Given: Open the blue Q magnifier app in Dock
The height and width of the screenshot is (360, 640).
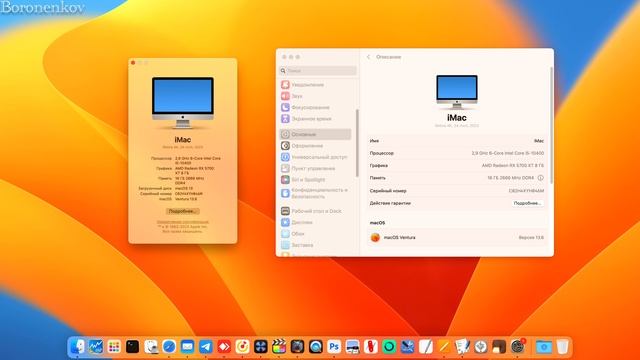Looking at the screenshot, I should [x=316, y=347].
